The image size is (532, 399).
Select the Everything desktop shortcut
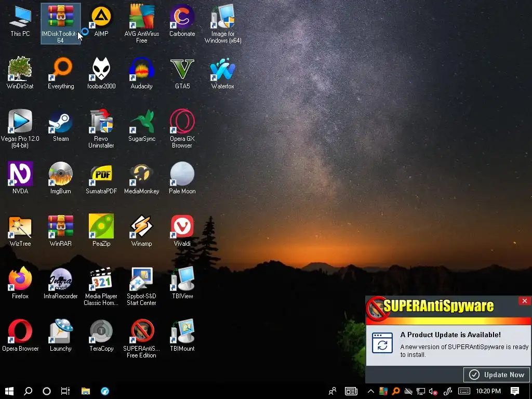click(61, 74)
